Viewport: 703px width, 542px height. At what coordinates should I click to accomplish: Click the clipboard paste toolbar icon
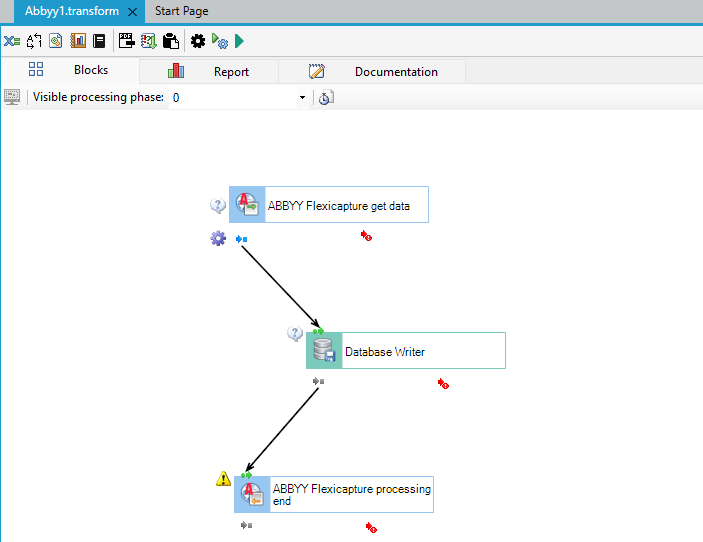(x=171, y=41)
